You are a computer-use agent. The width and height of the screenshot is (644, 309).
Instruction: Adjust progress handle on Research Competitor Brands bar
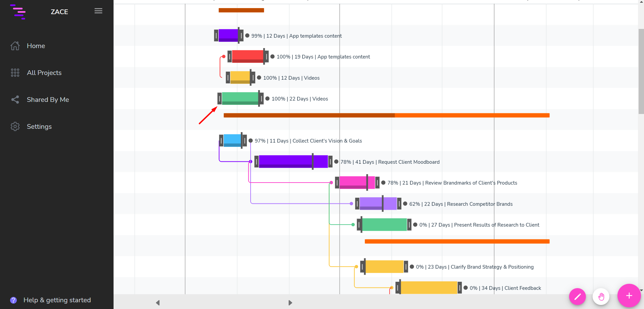(383, 203)
